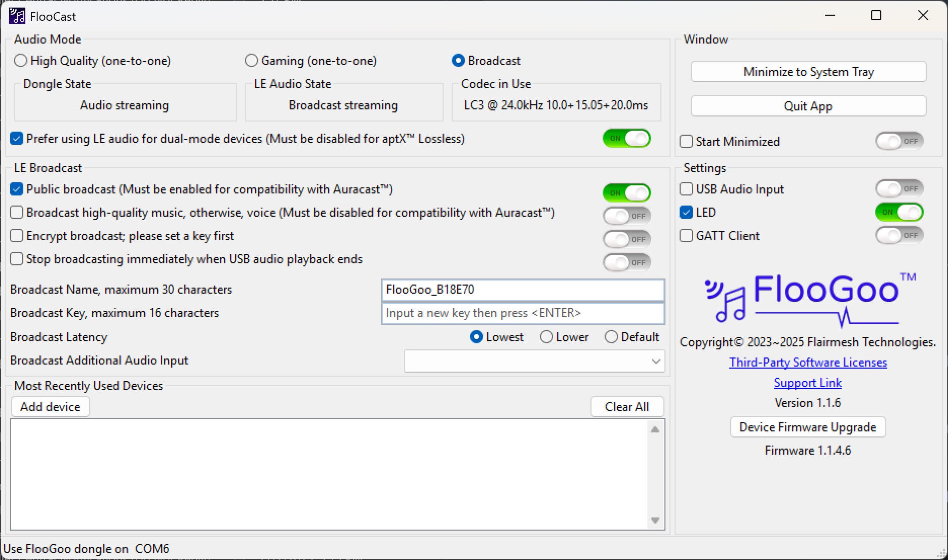Image resolution: width=948 pixels, height=560 pixels.
Task: Enable the USB Audio Input checkbox
Action: (686, 189)
